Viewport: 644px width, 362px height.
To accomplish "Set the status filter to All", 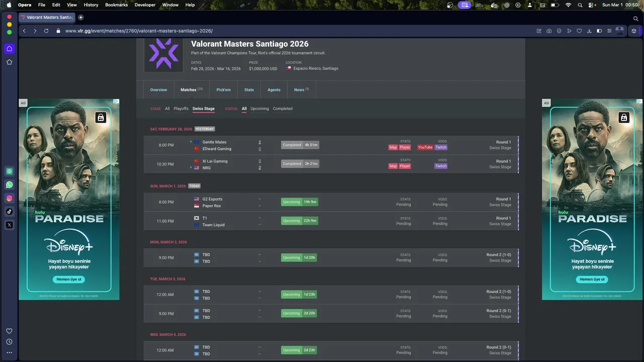I will click(244, 109).
